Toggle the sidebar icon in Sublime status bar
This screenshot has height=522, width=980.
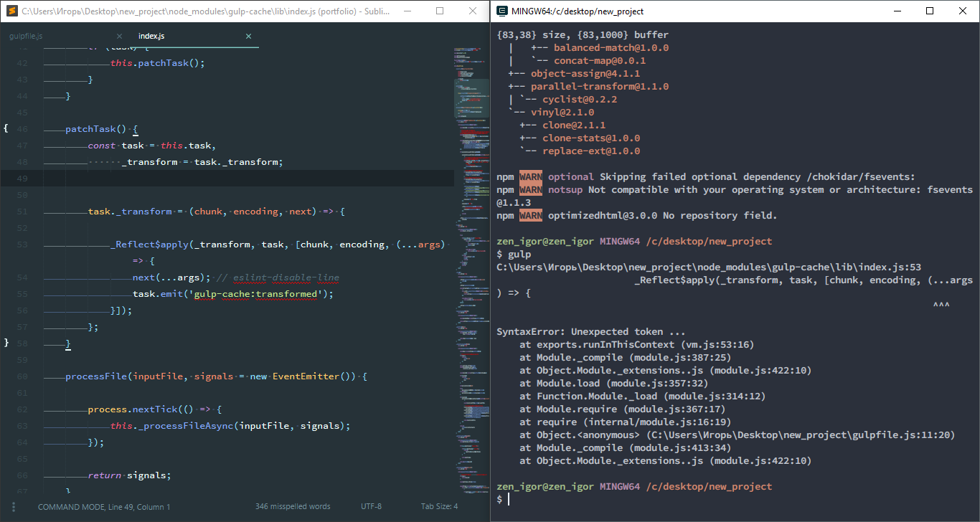tap(13, 506)
